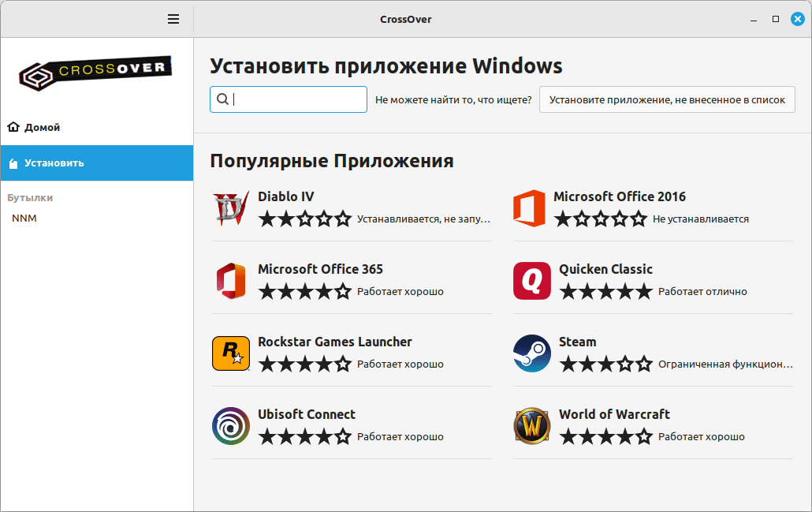The width and height of the screenshot is (812, 512).
Task: Open the hamburger menu in the title bar
Action: tap(173, 19)
